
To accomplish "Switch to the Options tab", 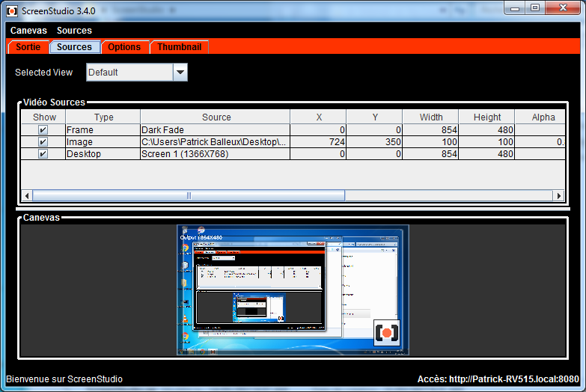I will (x=124, y=47).
